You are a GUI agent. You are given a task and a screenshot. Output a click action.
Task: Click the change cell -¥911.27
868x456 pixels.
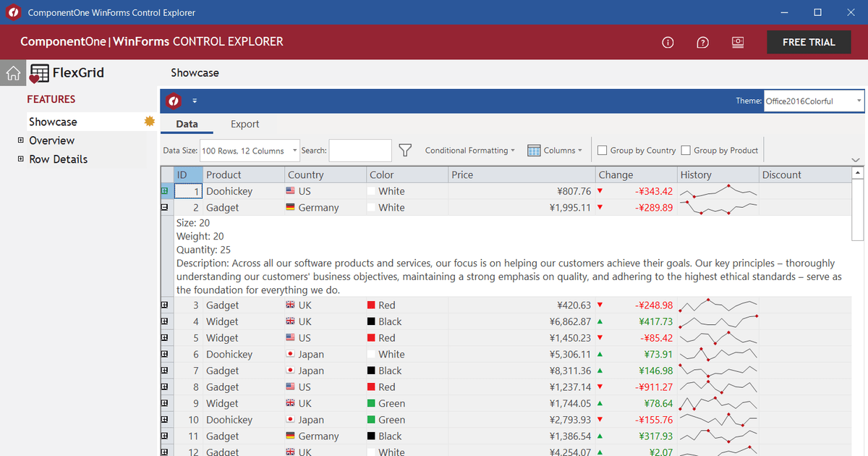636,387
